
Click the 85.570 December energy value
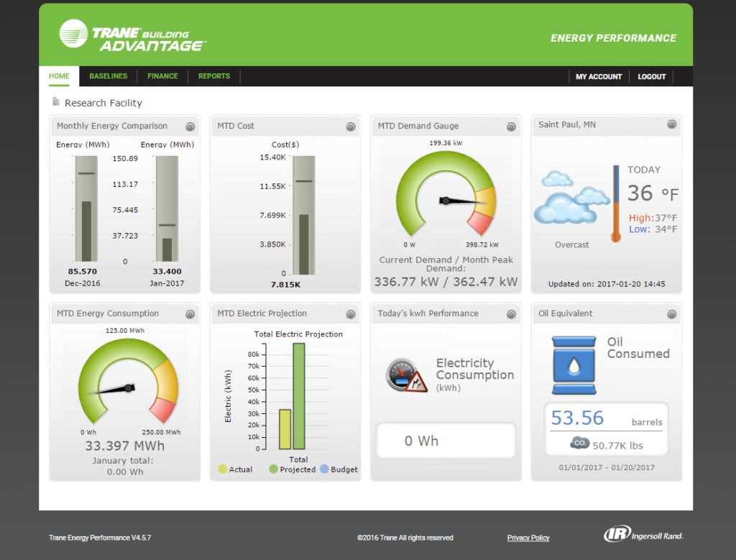(83, 271)
